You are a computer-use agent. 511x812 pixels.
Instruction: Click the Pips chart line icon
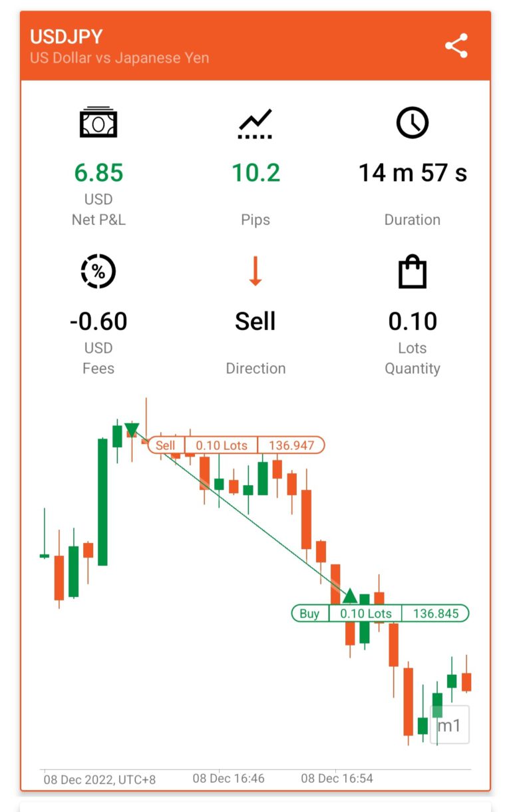coord(255,124)
